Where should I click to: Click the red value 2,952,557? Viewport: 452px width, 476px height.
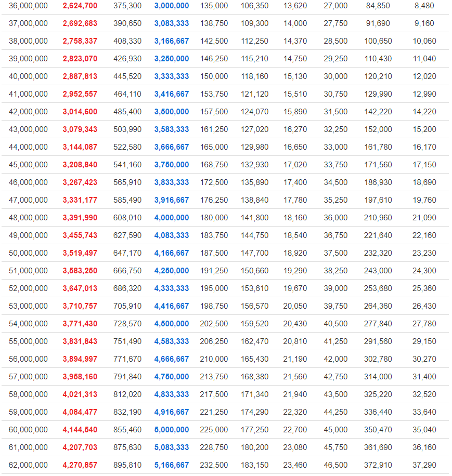click(80, 94)
